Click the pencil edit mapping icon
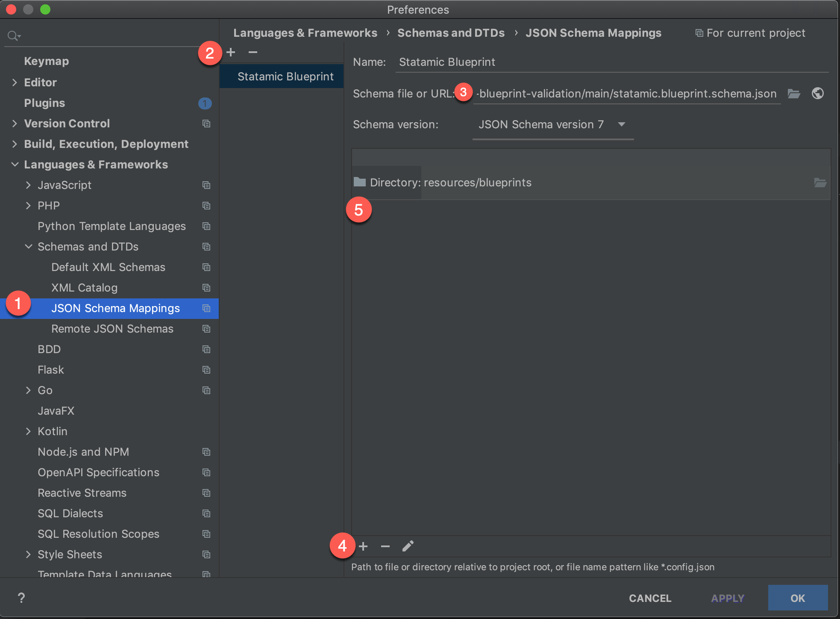 (408, 546)
